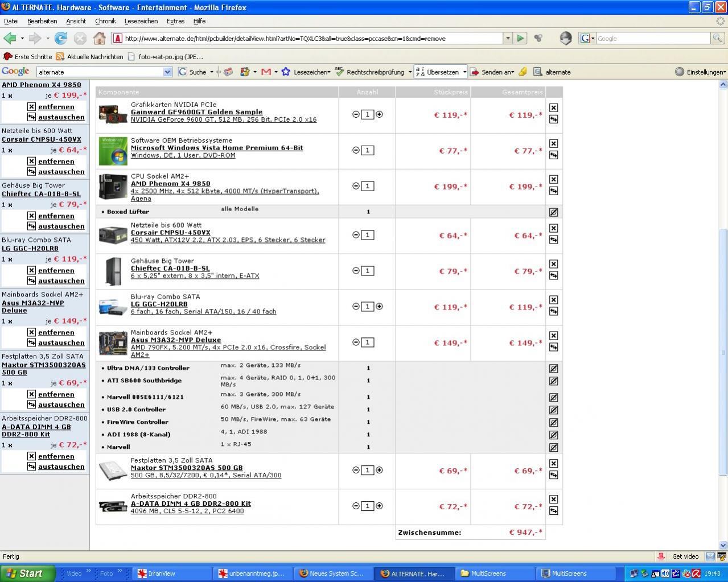Click austauschen under Chieftec CA-01B-B-SL in sidebar
This screenshot has width=728, height=582.
[x=61, y=226]
